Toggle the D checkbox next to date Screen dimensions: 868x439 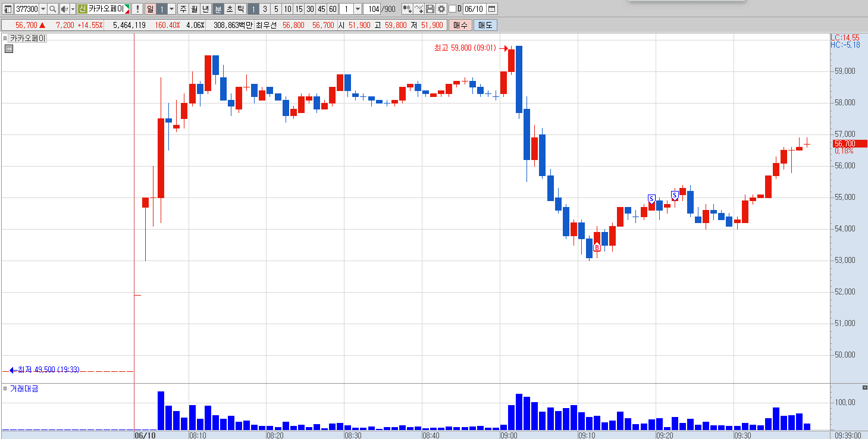452,9
